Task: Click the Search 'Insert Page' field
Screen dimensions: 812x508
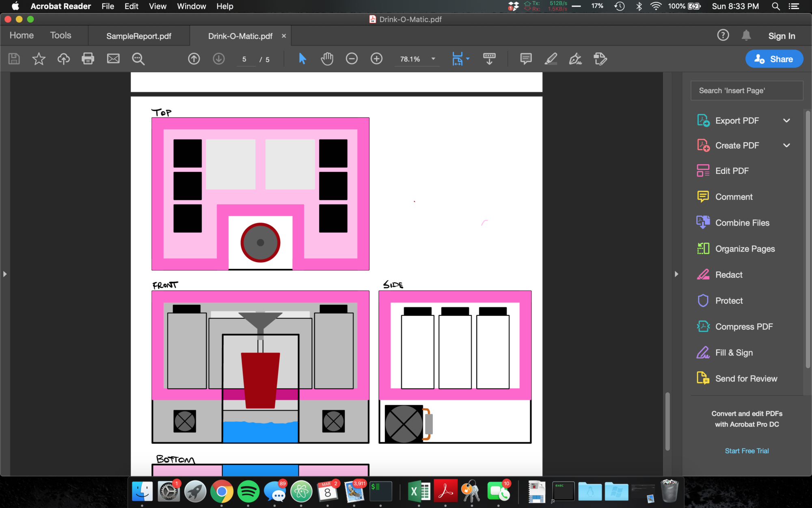Action: tap(747, 91)
